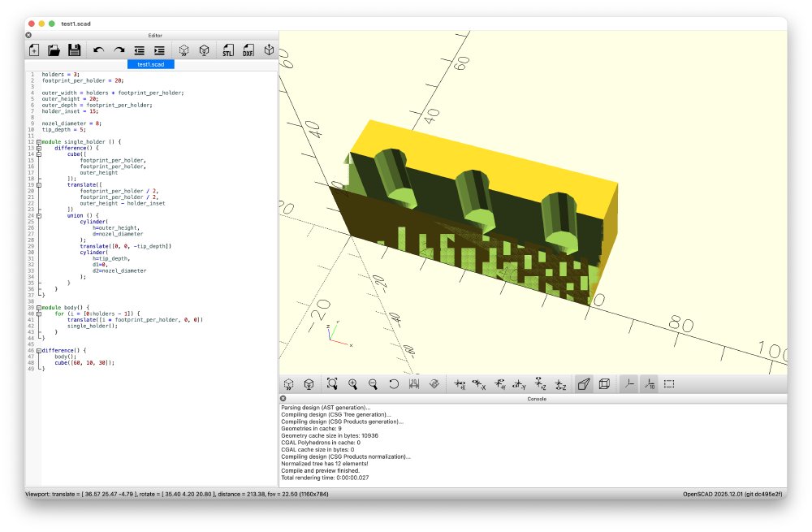Screen dimensions: 812x532
Task: Toggle the axes display in the viewport
Action: pos(629,383)
